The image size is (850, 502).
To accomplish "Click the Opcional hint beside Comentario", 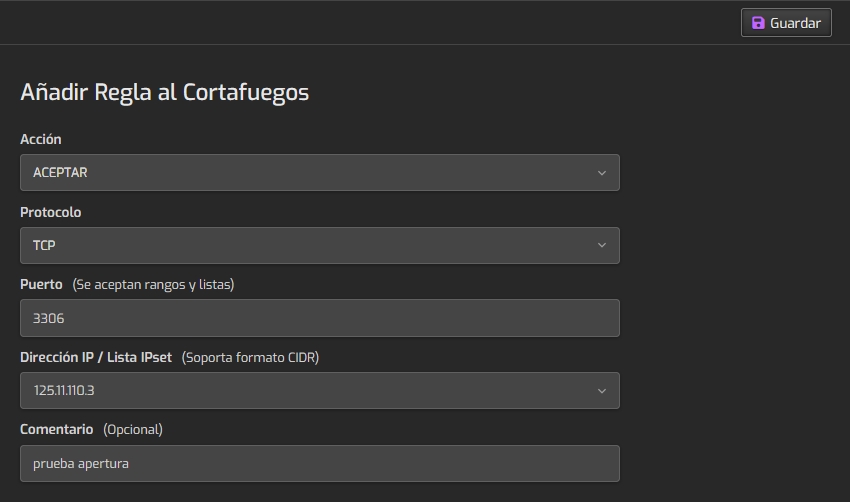I will click(x=132, y=429).
